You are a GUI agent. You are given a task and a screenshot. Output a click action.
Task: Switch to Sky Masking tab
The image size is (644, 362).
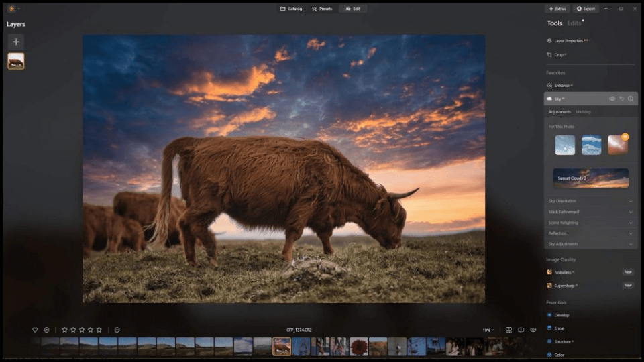pos(583,112)
